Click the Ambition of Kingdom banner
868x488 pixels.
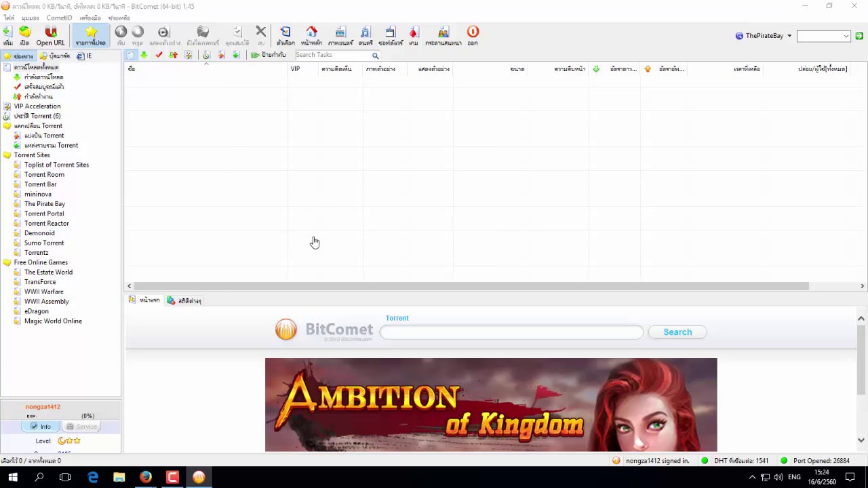coord(491,405)
